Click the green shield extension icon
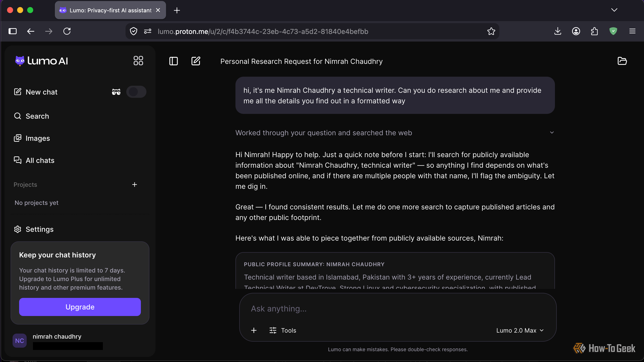Viewport: 644px width, 362px height. point(613,31)
